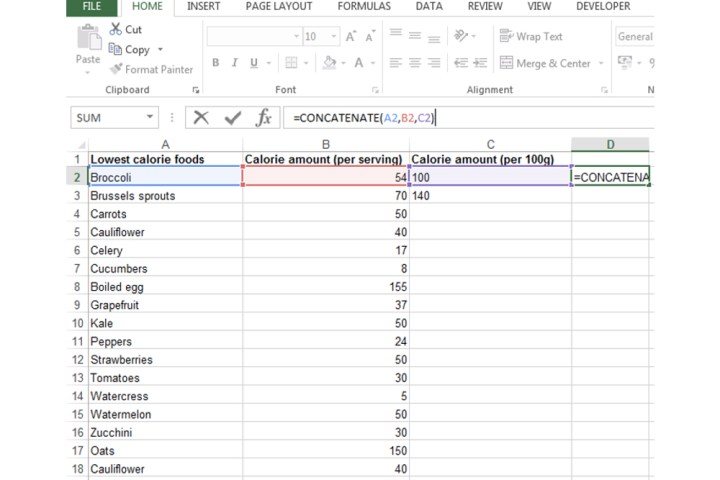720x480 pixels.
Task: Decrease font size with small A
Action: coord(370,36)
